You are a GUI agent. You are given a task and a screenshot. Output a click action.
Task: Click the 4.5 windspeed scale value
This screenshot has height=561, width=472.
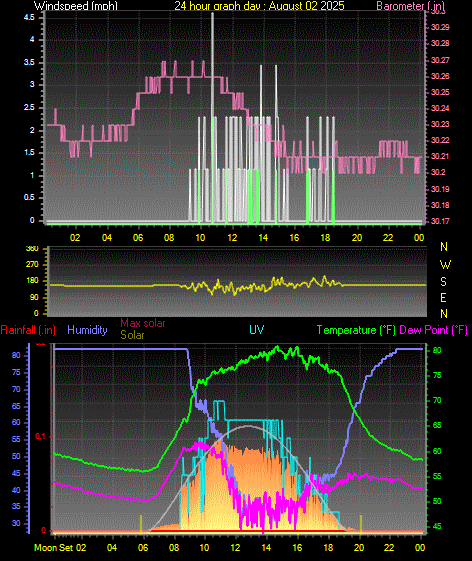coord(29,18)
